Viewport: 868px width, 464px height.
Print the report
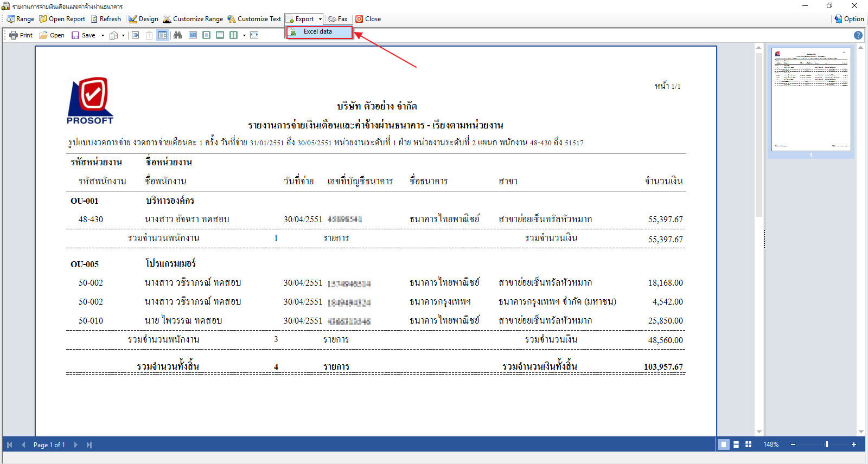(x=21, y=35)
